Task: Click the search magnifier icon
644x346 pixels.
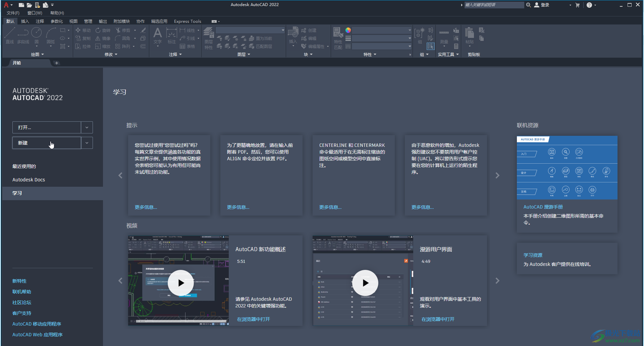Action: 528,5
